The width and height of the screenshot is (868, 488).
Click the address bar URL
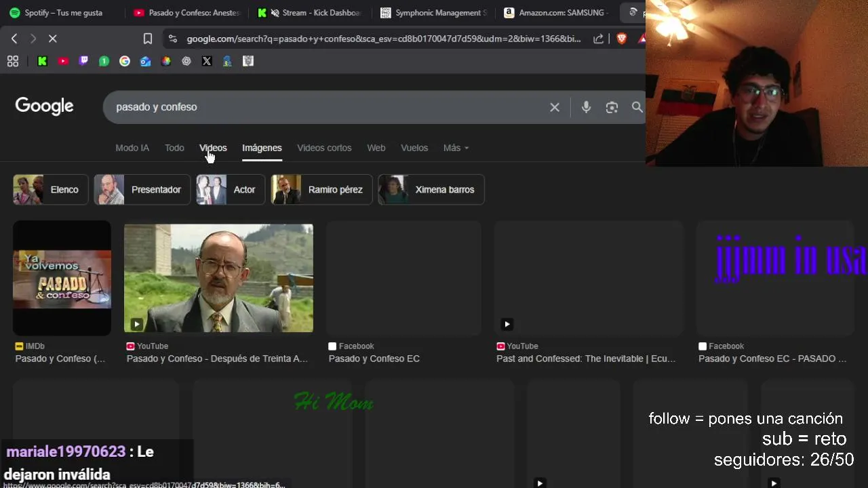click(x=384, y=39)
